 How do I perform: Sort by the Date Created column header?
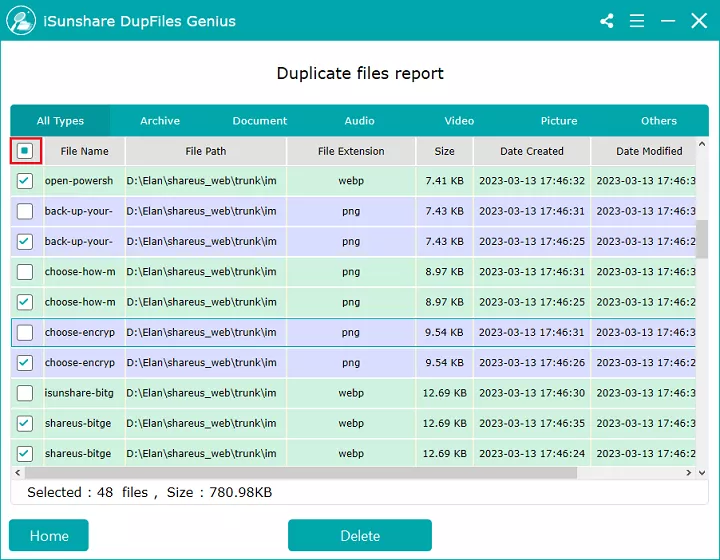tap(532, 151)
